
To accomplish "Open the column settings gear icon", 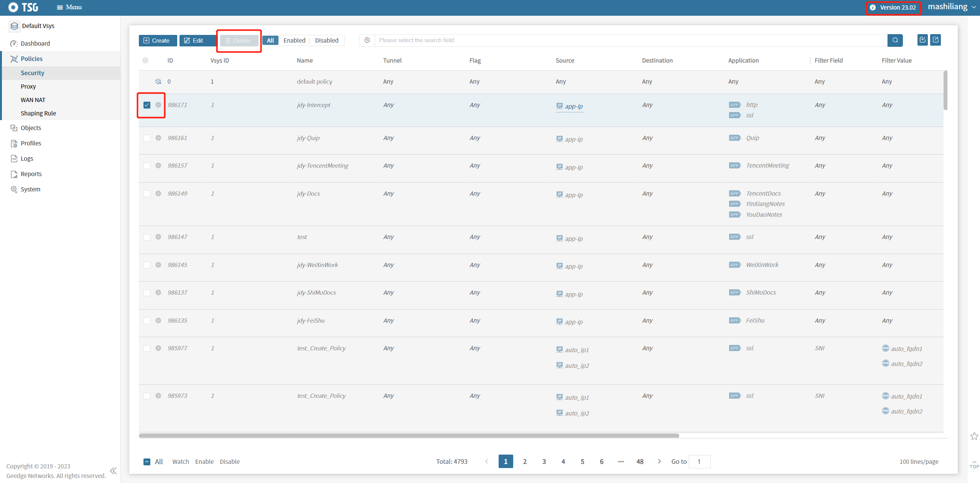I will pos(145,60).
